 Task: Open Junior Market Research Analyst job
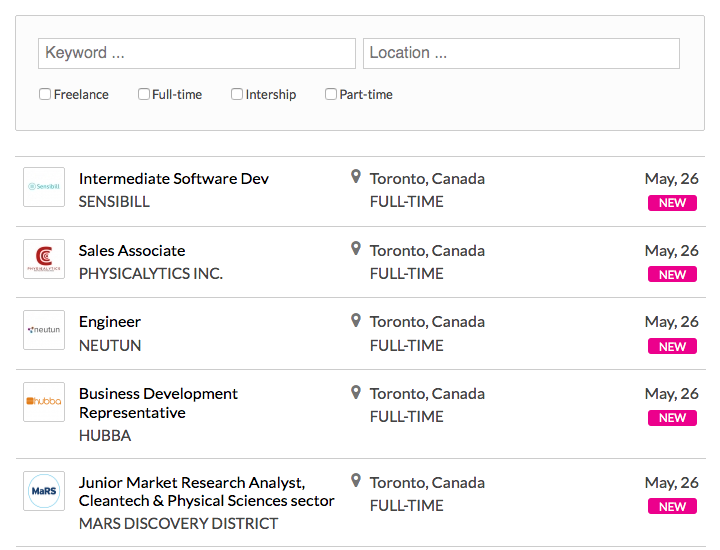tap(207, 492)
